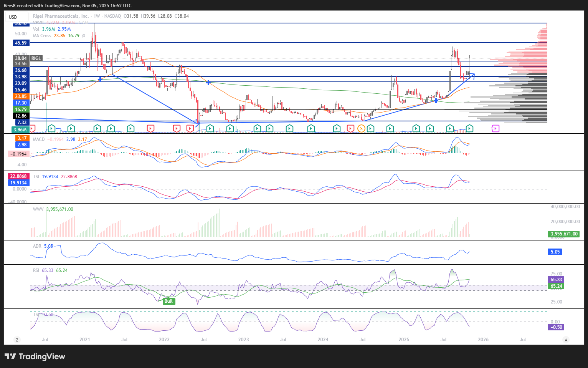This screenshot has width=588, height=368.
Task: Select the RSI indicator legend
Action: (36, 270)
